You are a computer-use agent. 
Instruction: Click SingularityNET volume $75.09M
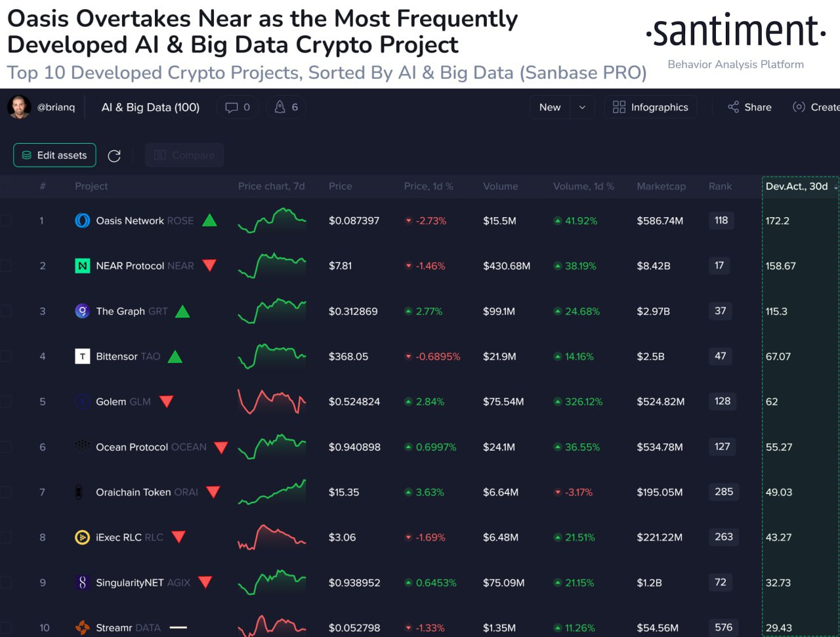(504, 583)
